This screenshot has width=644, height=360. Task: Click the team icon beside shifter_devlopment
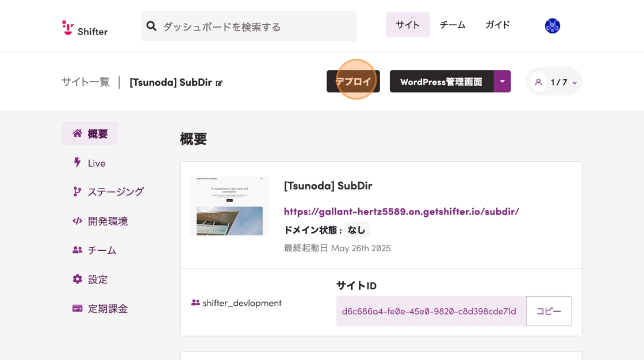click(x=195, y=303)
